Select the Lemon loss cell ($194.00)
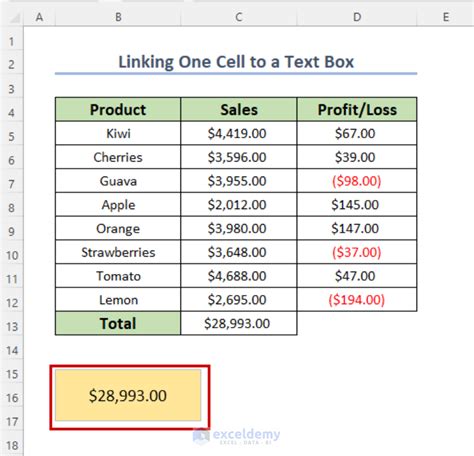 (x=357, y=300)
